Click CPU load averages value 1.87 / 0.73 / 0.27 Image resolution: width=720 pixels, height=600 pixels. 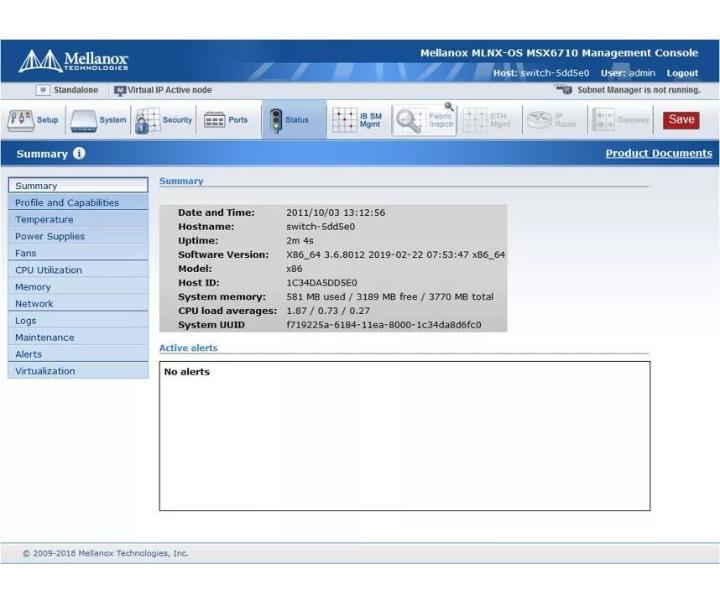point(328,311)
